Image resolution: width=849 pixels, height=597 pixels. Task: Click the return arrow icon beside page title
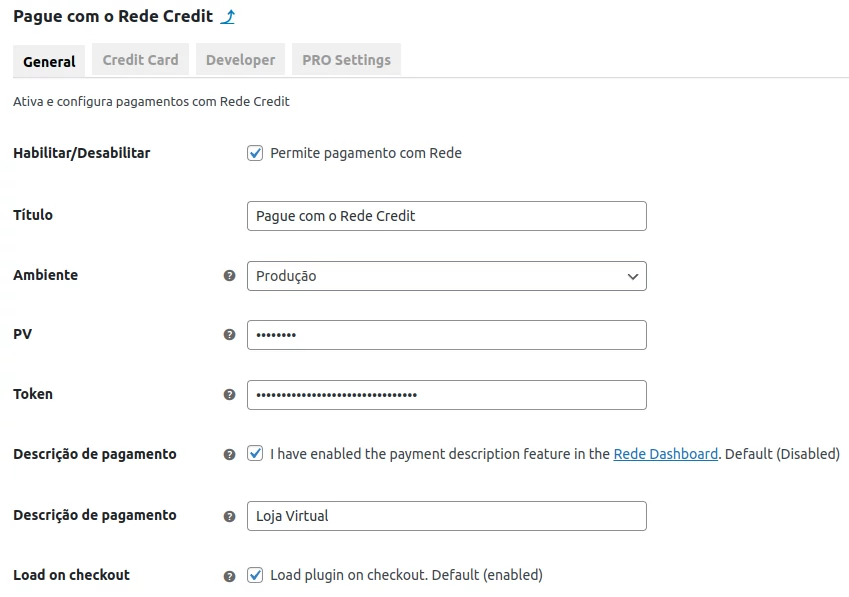point(229,17)
